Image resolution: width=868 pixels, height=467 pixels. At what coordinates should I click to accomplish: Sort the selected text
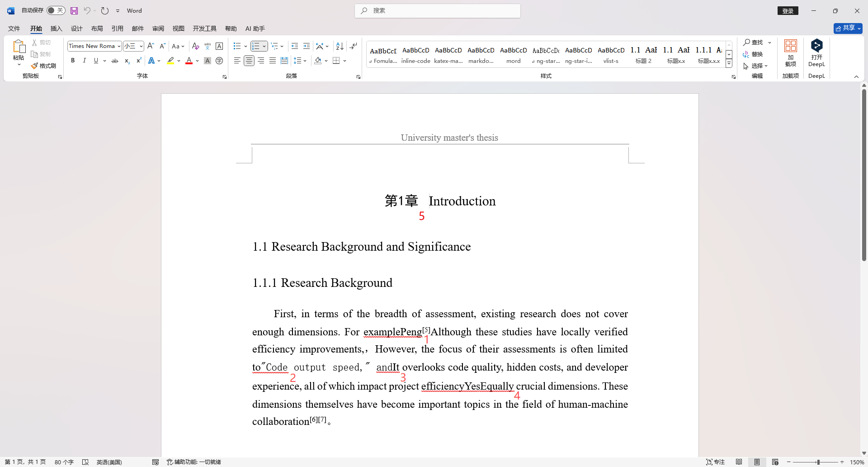(x=340, y=46)
